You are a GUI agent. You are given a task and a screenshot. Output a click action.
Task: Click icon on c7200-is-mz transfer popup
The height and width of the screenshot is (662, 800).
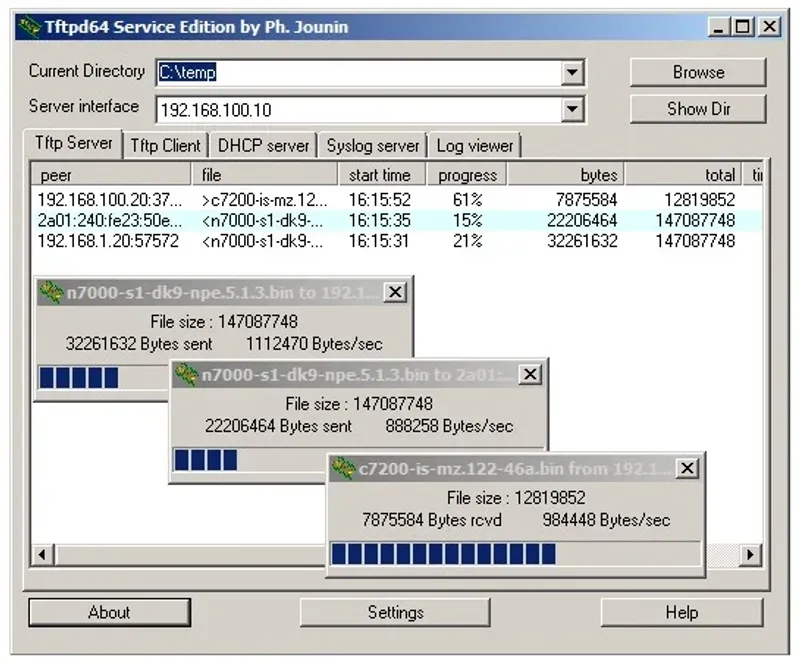(344, 468)
